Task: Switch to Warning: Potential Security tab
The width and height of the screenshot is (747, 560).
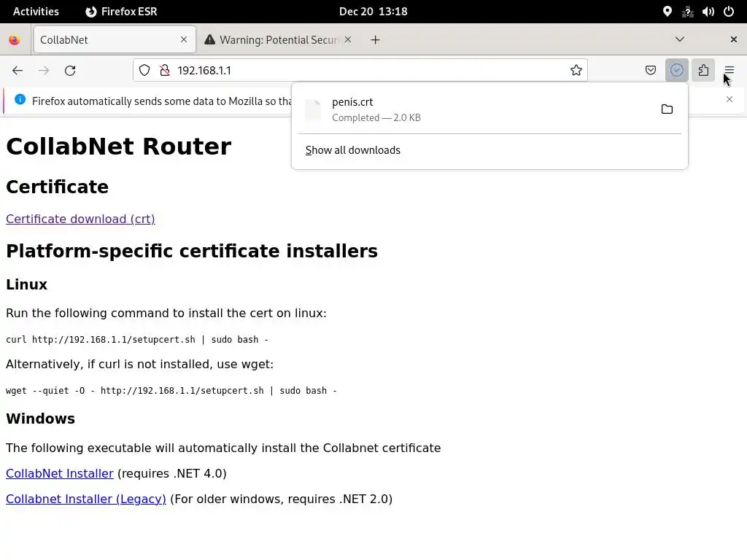Action: click(x=279, y=39)
